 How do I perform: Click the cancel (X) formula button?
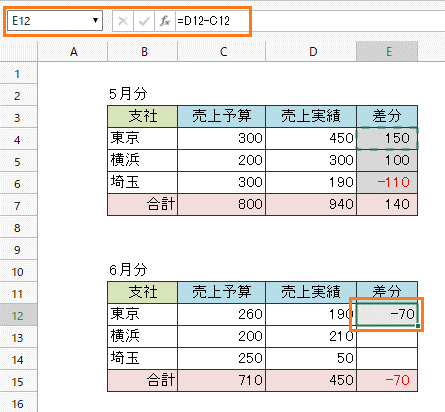[x=123, y=21]
